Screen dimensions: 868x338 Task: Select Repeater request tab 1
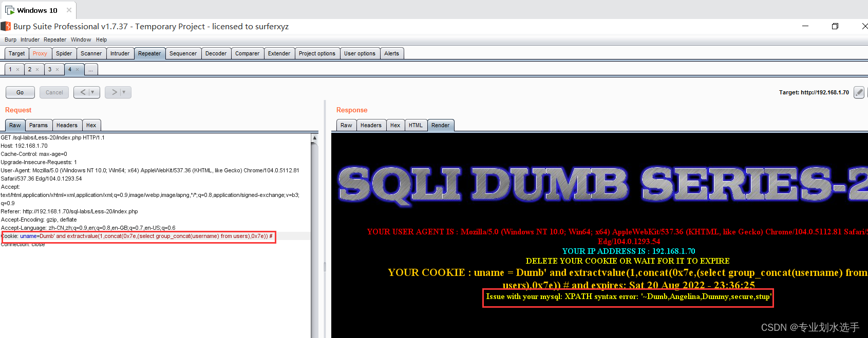tap(10, 69)
